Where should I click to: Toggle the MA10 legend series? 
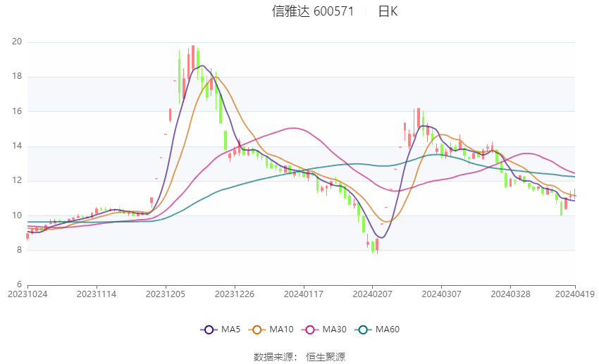coord(271,330)
